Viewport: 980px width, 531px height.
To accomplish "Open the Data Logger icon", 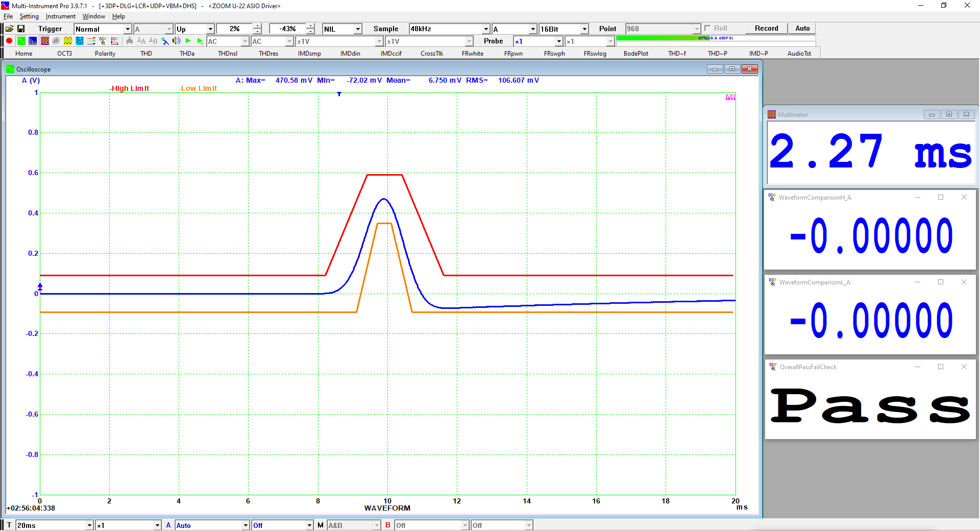I will click(x=91, y=41).
